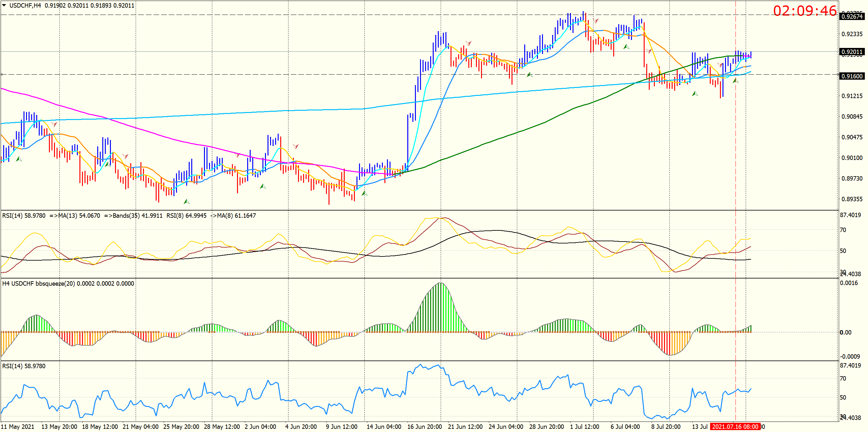Click the magenta moving average line at left
The height and width of the screenshot is (432, 868).
click(x=34, y=96)
